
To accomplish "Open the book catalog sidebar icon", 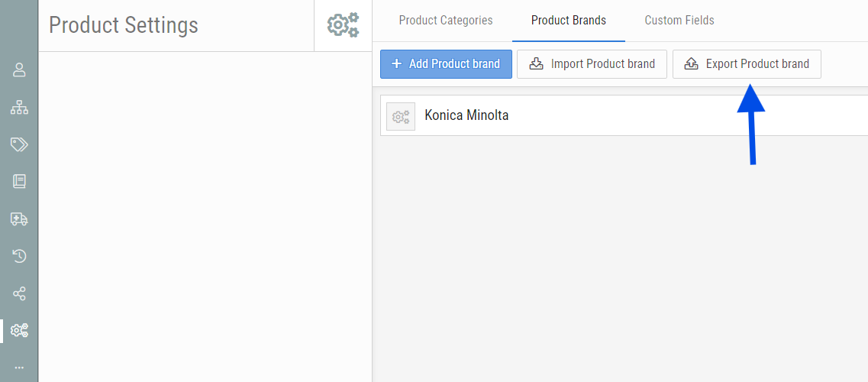I will 19,182.
